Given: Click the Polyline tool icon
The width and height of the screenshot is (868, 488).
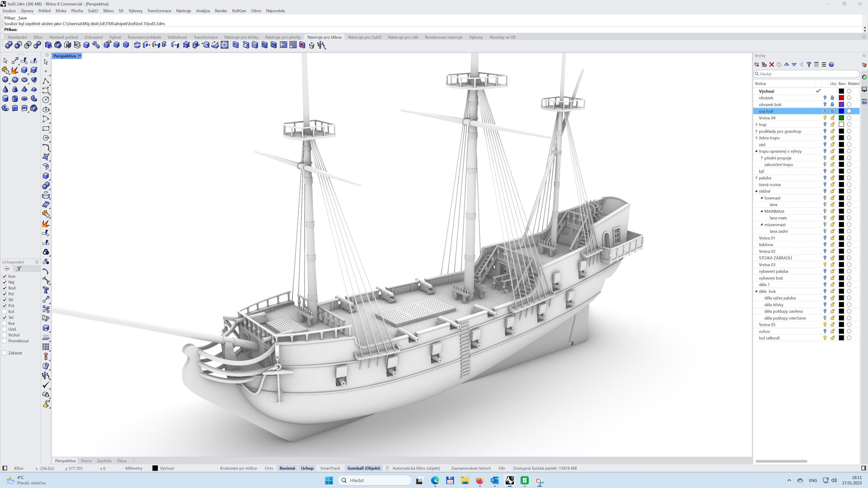Looking at the screenshot, I should (x=46, y=81).
